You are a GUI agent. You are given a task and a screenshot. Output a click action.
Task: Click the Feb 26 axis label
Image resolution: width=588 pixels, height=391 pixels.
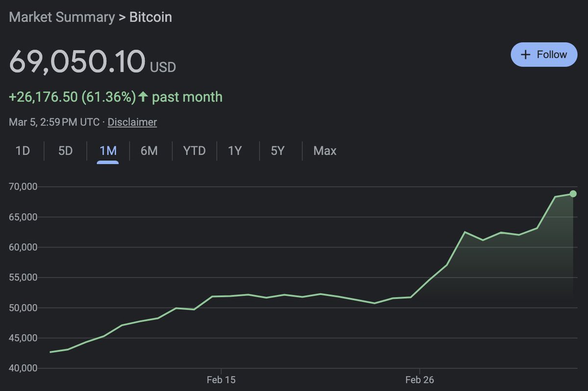420,380
